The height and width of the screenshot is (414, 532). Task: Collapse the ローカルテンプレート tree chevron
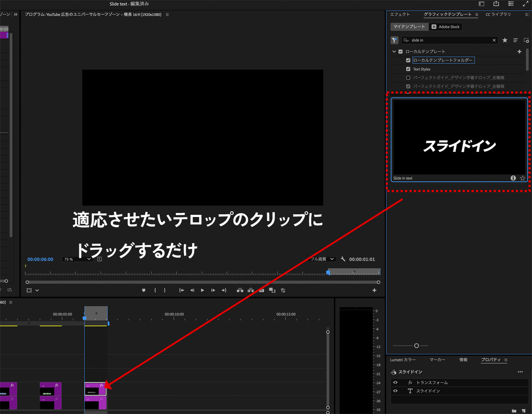(394, 51)
